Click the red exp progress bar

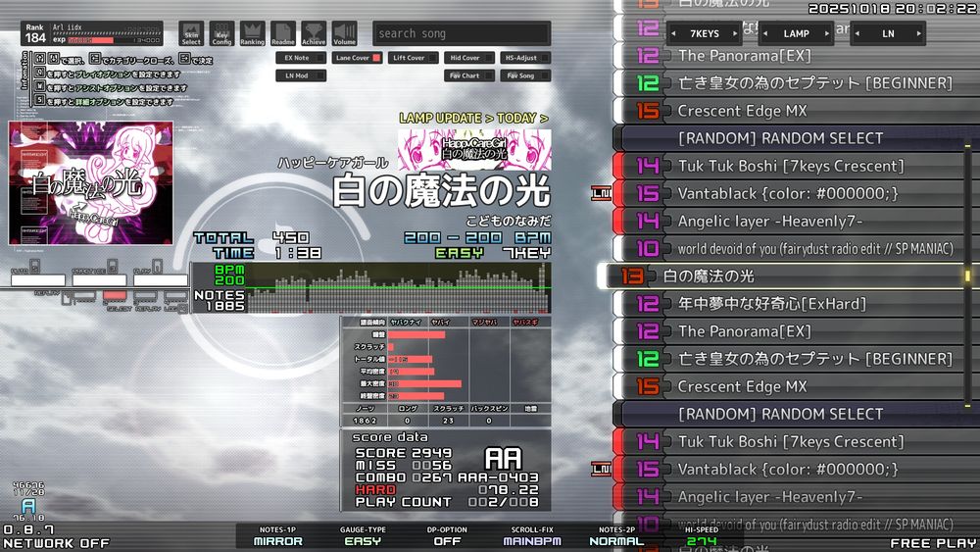coord(90,40)
